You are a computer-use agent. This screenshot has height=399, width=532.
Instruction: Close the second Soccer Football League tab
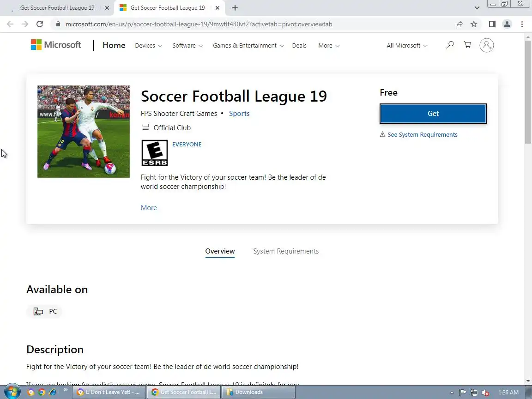[218, 8]
